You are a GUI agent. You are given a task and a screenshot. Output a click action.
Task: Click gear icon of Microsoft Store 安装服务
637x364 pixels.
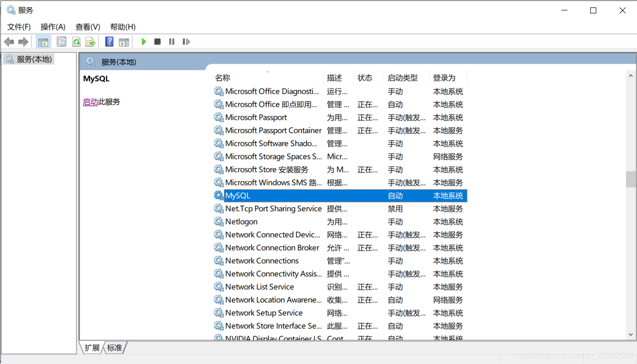point(219,169)
